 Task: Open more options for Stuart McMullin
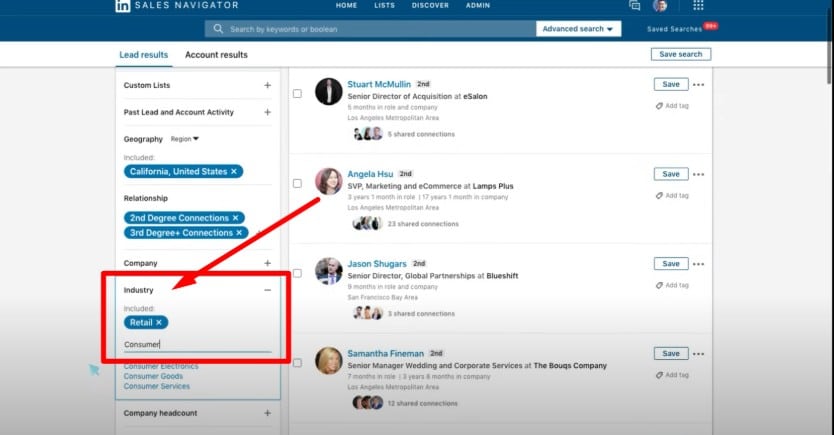(698, 85)
